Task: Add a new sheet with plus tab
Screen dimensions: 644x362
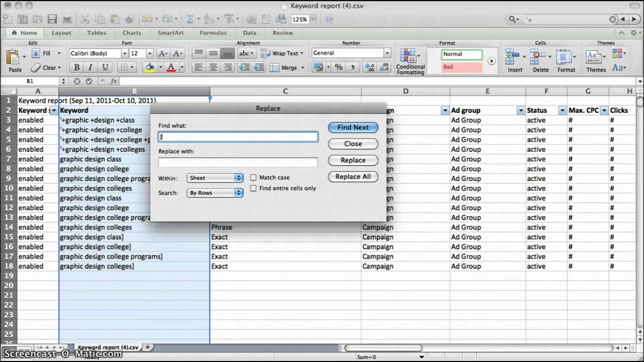Action: pyautogui.click(x=148, y=347)
